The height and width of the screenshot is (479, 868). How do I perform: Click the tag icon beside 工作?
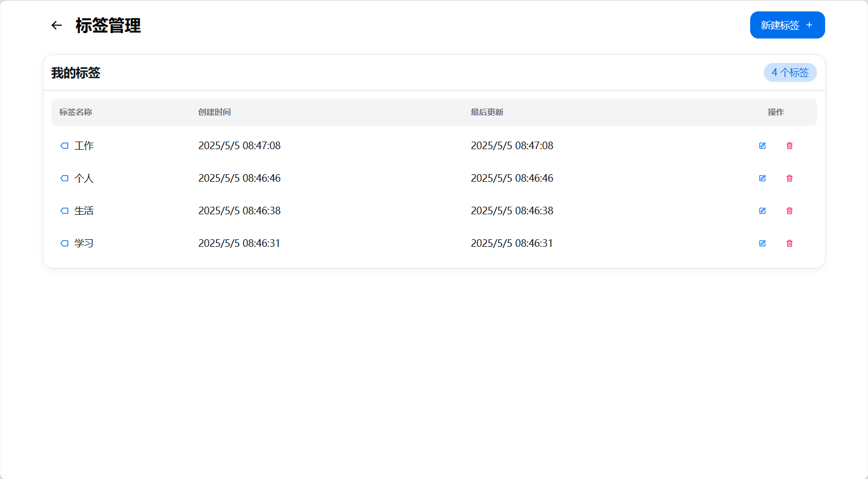[64, 145]
